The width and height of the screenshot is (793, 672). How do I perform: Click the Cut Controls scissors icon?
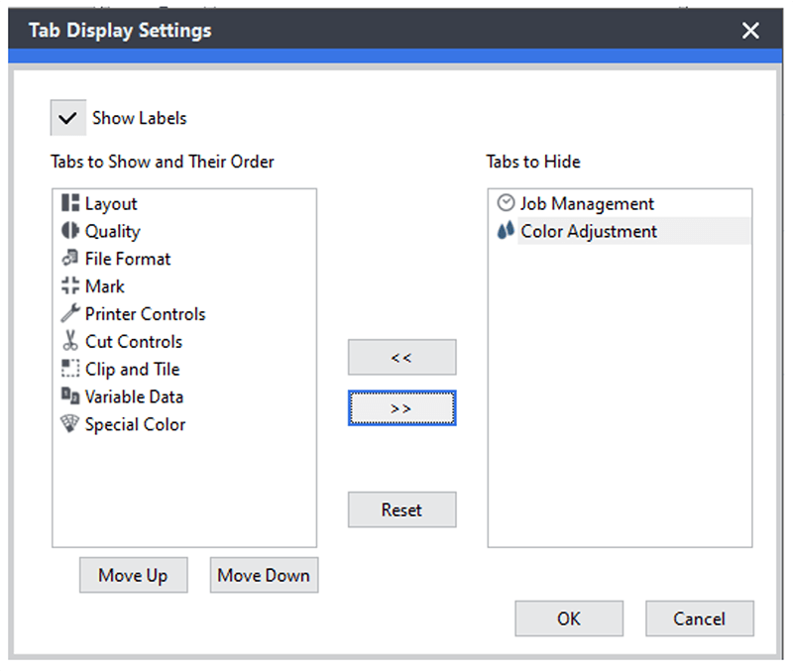click(69, 342)
